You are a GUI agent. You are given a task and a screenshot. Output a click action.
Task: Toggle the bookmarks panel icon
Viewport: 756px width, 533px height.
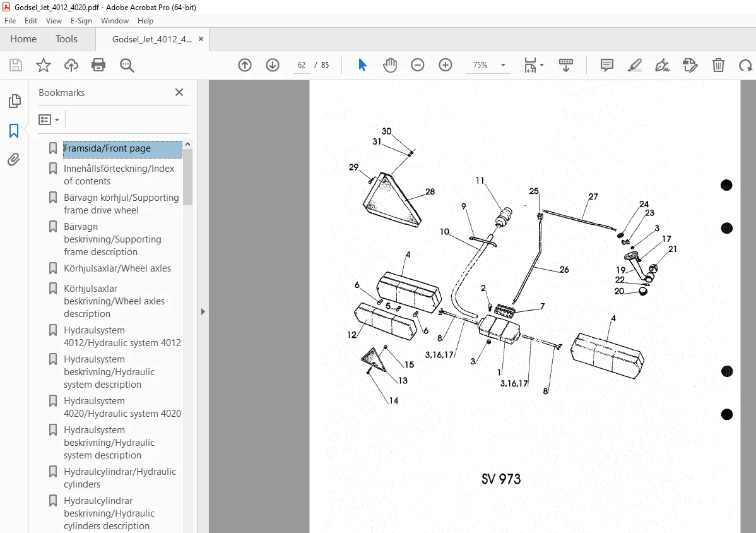coord(14,130)
